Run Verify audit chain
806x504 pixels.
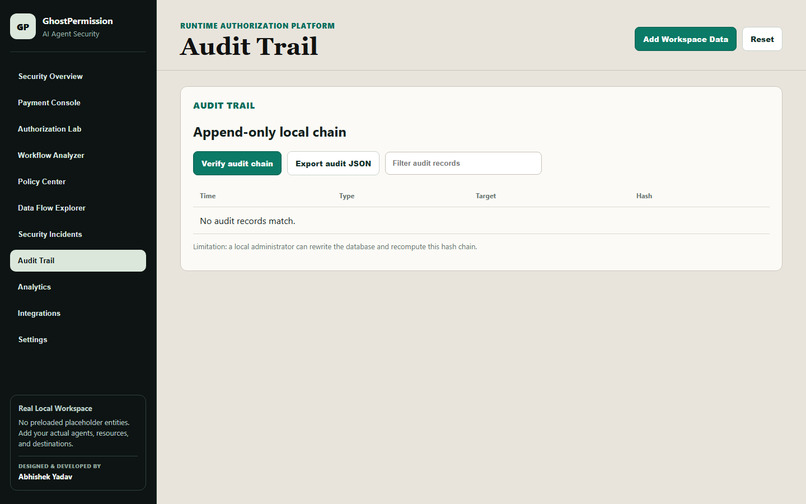(237, 164)
